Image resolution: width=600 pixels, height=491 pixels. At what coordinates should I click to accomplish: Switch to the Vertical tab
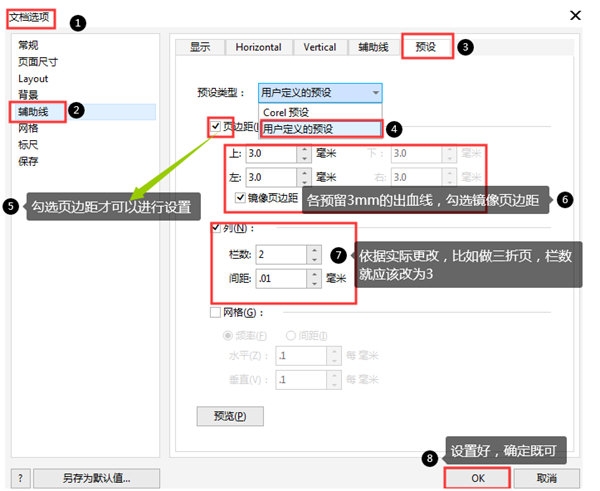(319, 47)
